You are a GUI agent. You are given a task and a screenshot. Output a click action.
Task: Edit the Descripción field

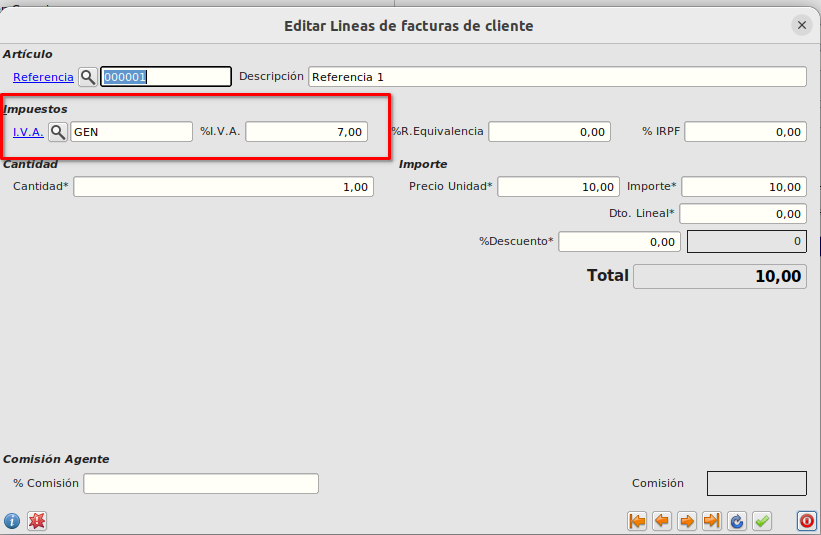[557, 77]
